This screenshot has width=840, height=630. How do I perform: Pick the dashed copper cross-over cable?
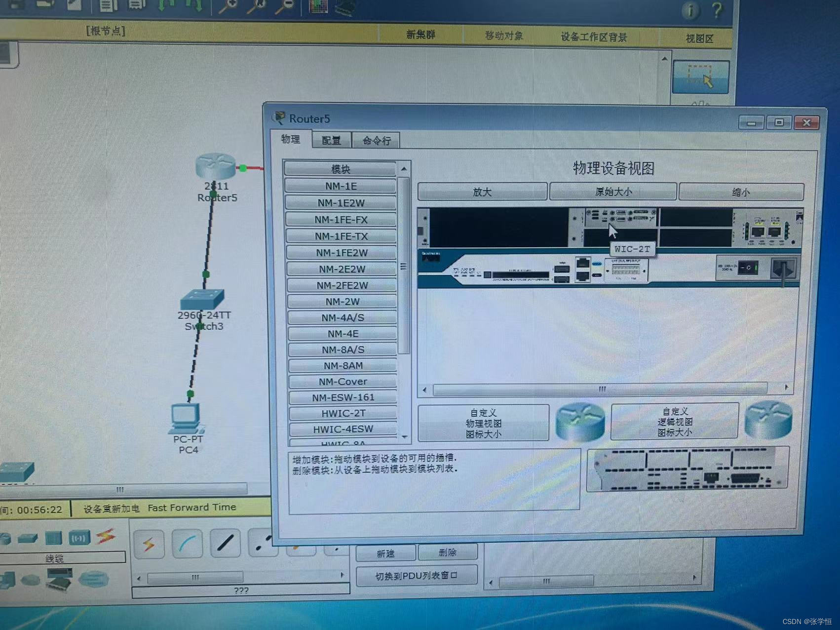click(264, 543)
